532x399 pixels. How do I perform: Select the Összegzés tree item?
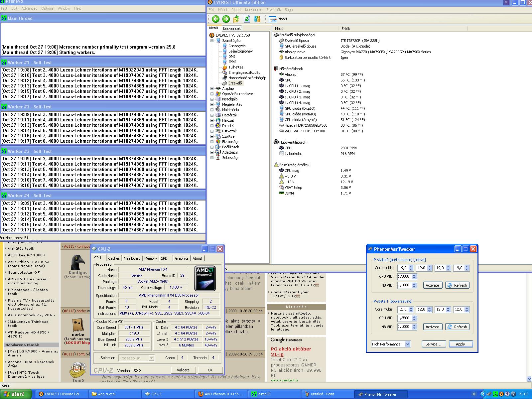(237, 46)
